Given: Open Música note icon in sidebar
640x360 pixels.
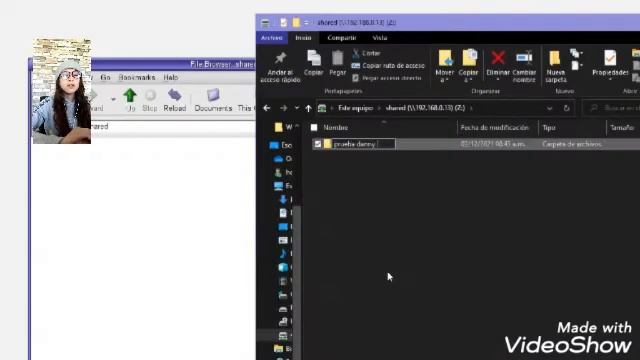Looking at the screenshot, I should (x=283, y=253).
